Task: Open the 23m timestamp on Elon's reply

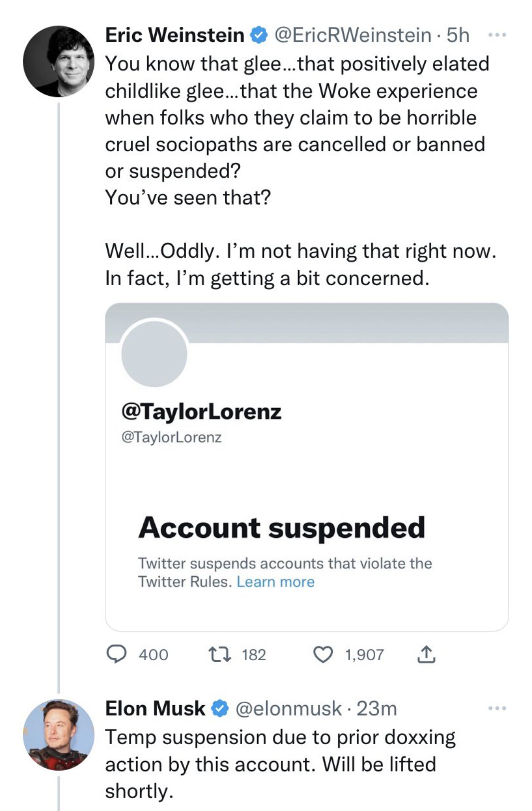Action: [377, 709]
